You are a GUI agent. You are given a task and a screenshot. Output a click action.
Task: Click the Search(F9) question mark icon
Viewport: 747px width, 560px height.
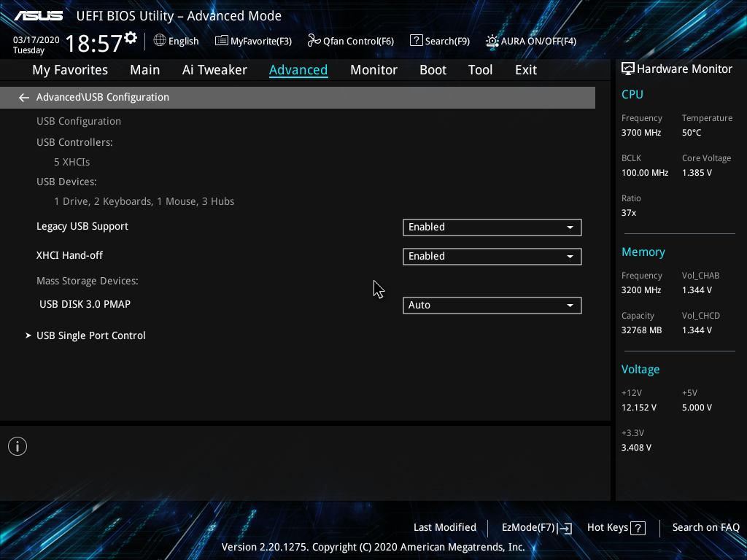[x=416, y=41]
